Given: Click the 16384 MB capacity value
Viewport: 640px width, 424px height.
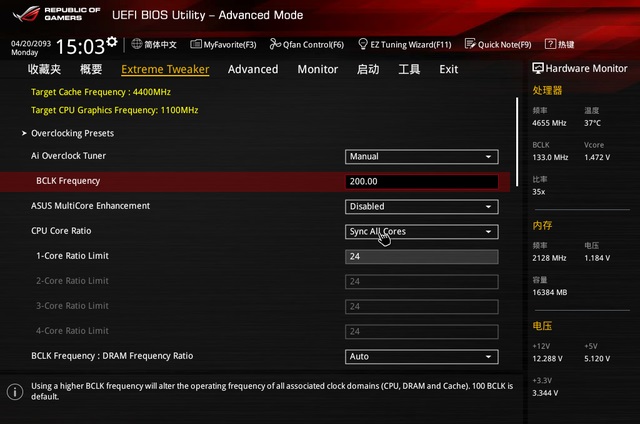Looking at the screenshot, I should pos(550,292).
